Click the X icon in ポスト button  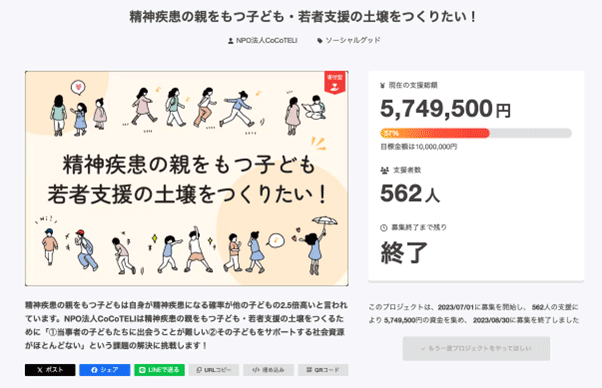click(40, 370)
